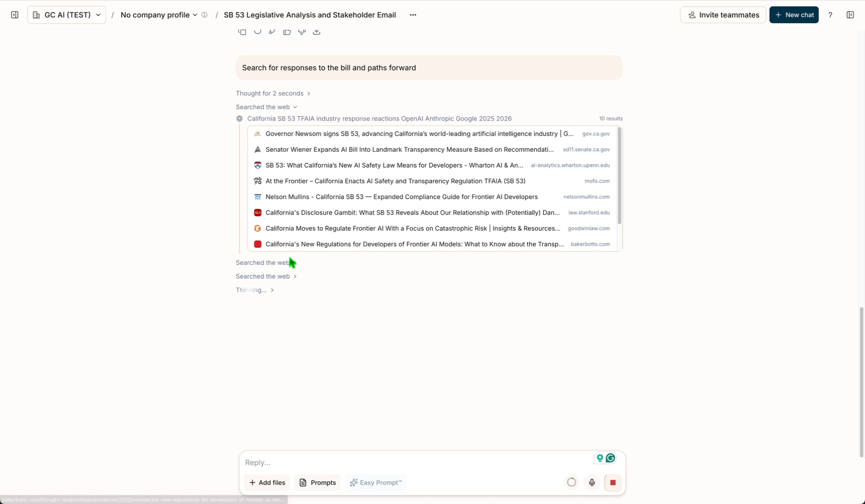
Task: Open the No company profile dropdown
Action: [159, 15]
